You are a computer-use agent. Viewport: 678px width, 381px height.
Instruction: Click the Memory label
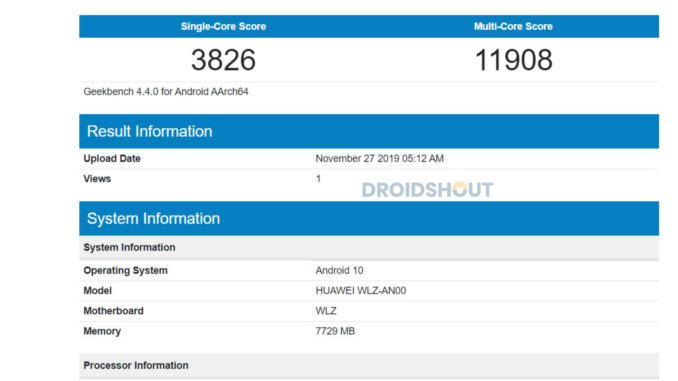point(102,331)
